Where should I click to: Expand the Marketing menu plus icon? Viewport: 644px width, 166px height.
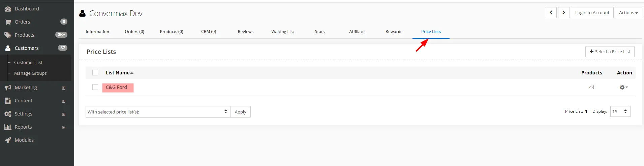click(63, 88)
